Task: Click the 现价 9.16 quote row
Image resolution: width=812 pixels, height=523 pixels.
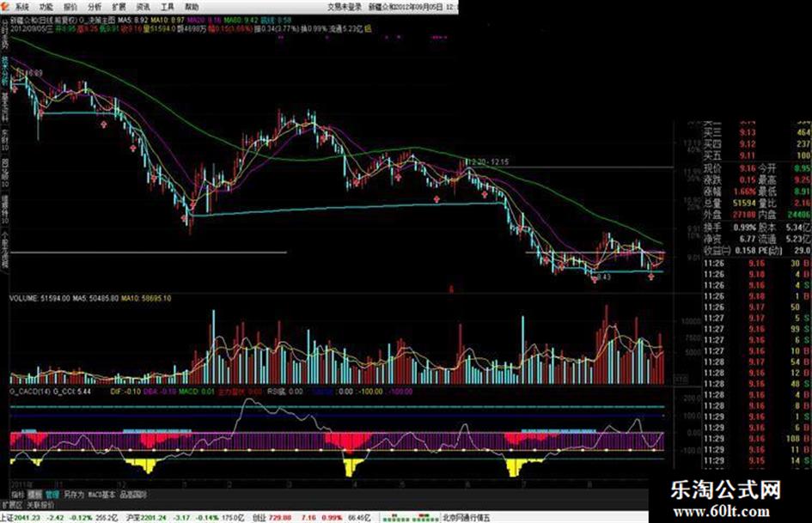Action: pos(730,168)
